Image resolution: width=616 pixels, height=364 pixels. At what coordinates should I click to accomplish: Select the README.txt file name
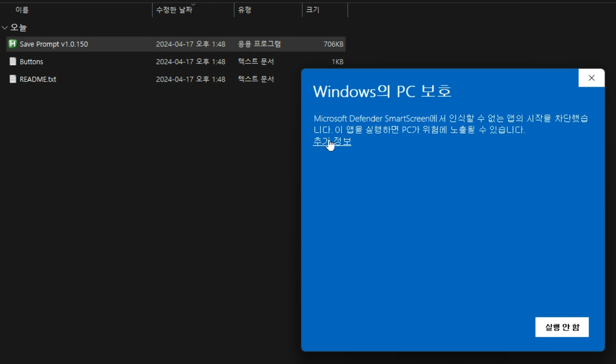[38, 79]
